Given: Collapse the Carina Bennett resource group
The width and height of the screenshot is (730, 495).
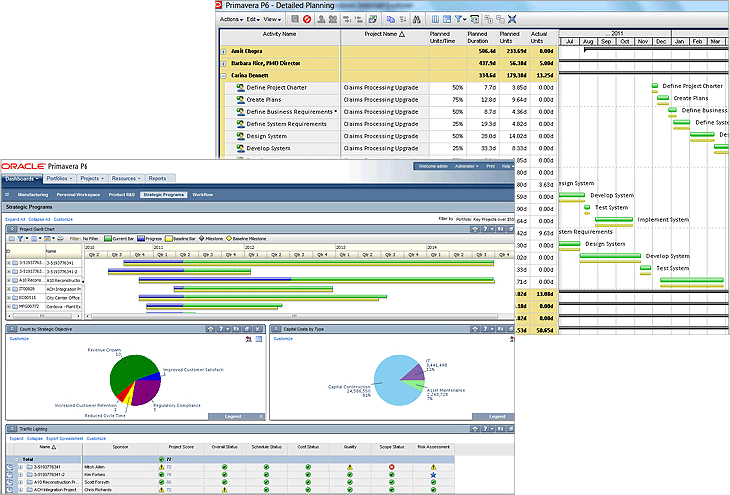Looking at the screenshot, I should [x=224, y=74].
